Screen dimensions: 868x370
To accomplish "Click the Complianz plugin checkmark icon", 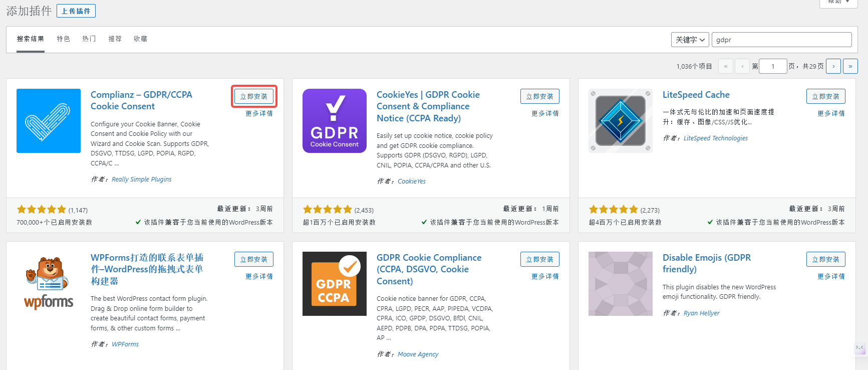I will tap(49, 121).
